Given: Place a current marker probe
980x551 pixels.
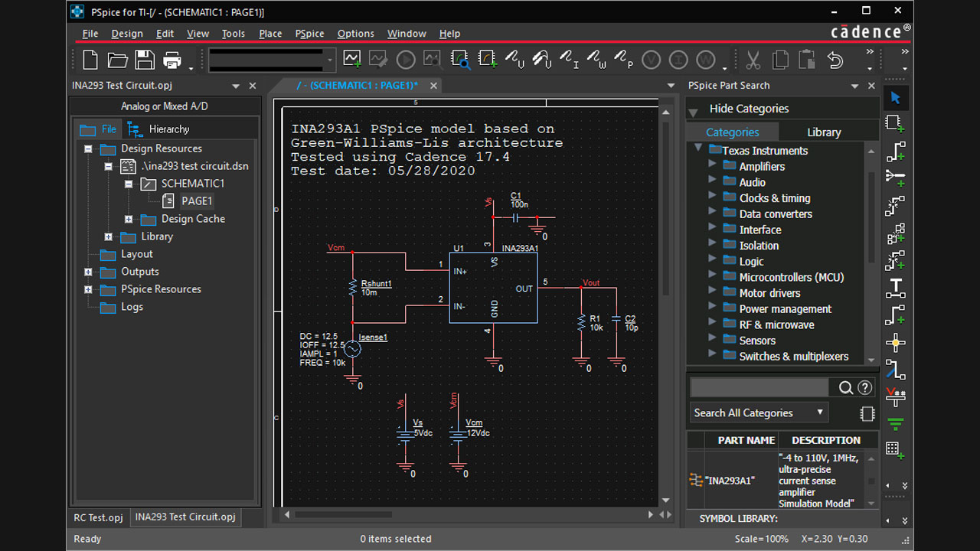Looking at the screenshot, I should pyautogui.click(x=569, y=59).
